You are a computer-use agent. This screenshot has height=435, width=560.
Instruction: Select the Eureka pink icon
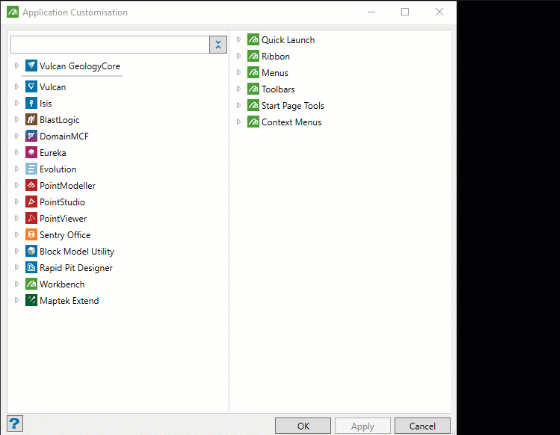tap(31, 152)
